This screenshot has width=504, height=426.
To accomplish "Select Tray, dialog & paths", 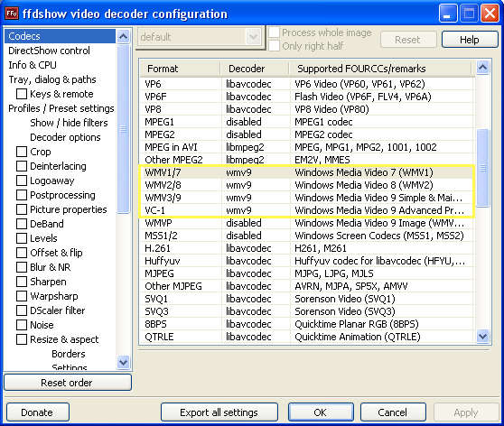I will pyautogui.click(x=52, y=79).
